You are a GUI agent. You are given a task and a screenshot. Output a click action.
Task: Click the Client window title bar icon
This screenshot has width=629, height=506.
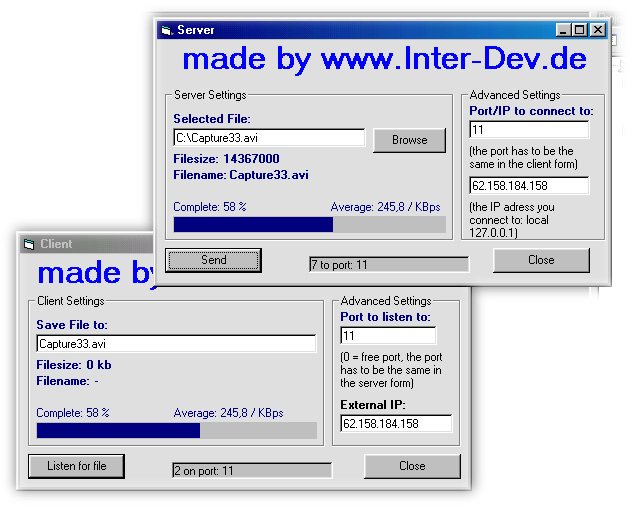pyautogui.click(x=29, y=244)
